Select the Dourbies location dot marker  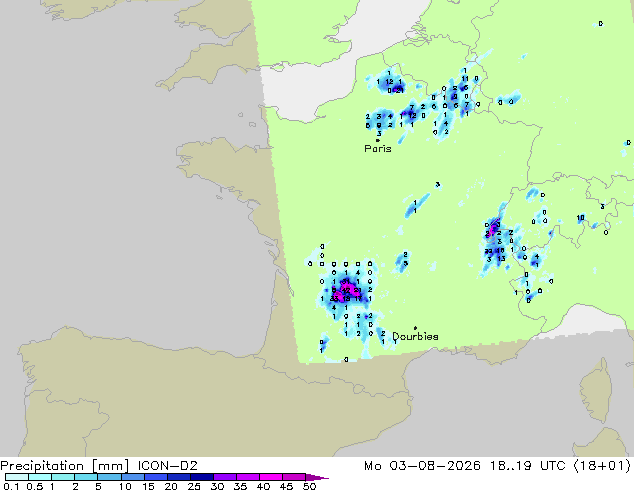415,328
